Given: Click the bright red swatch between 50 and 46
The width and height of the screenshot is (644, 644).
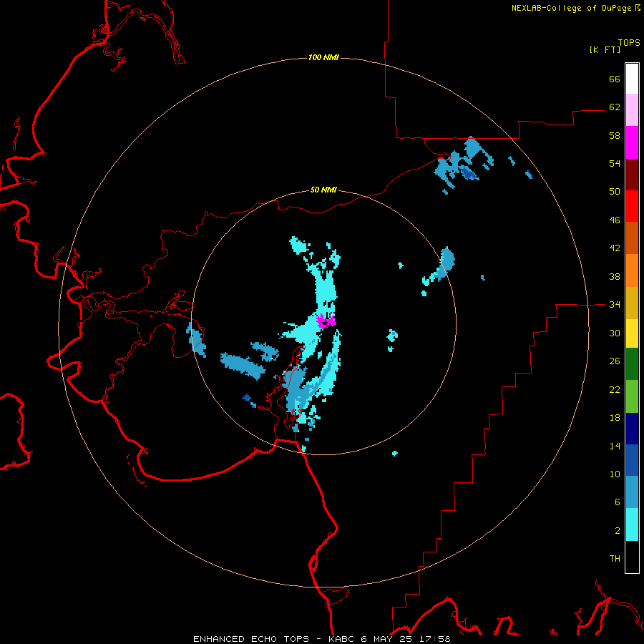Looking at the screenshot, I should coord(632,206).
